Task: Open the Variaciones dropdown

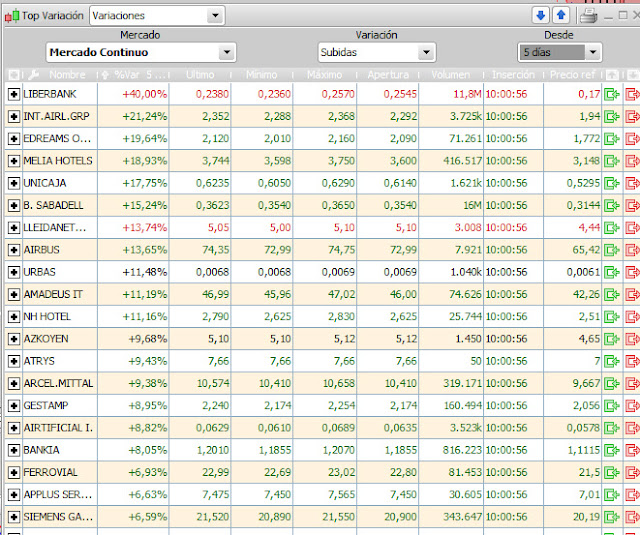Action: [157, 16]
